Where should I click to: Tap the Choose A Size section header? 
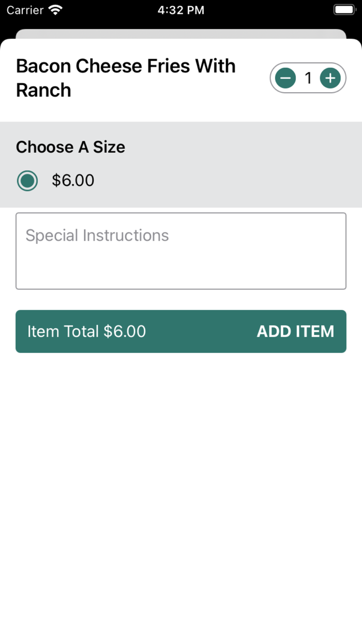click(70, 147)
